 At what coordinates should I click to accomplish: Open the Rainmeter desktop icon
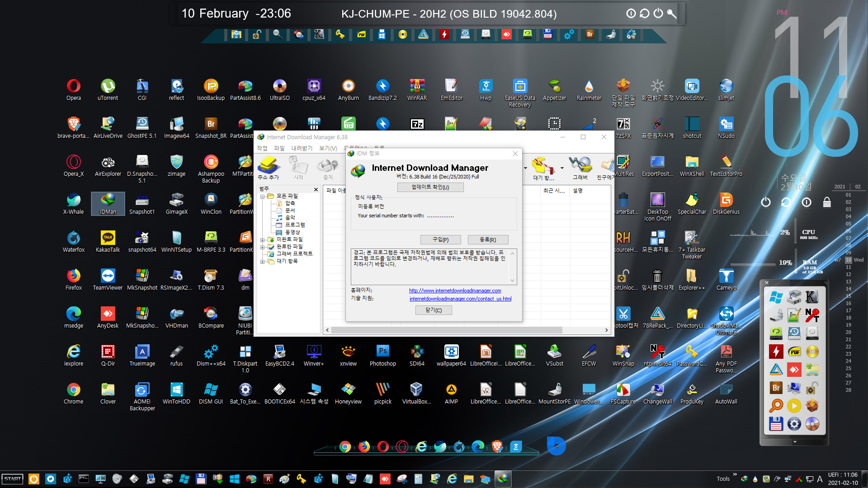pyautogui.click(x=589, y=89)
